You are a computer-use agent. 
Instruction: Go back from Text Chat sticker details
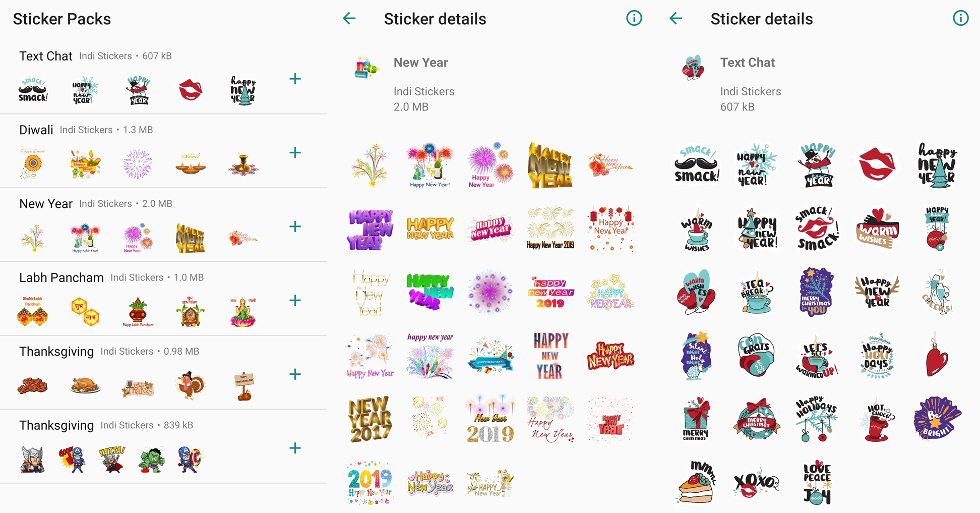[676, 19]
